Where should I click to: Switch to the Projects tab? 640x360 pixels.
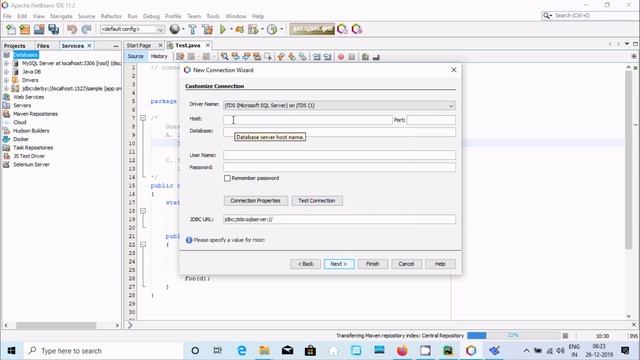click(15, 46)
